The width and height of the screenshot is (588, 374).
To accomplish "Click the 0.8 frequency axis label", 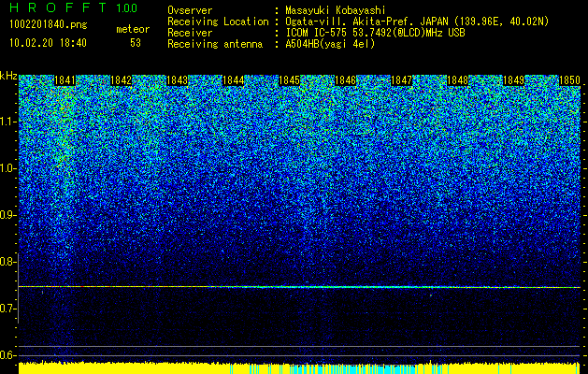I will pyautogui.click(x=7, y=262).
